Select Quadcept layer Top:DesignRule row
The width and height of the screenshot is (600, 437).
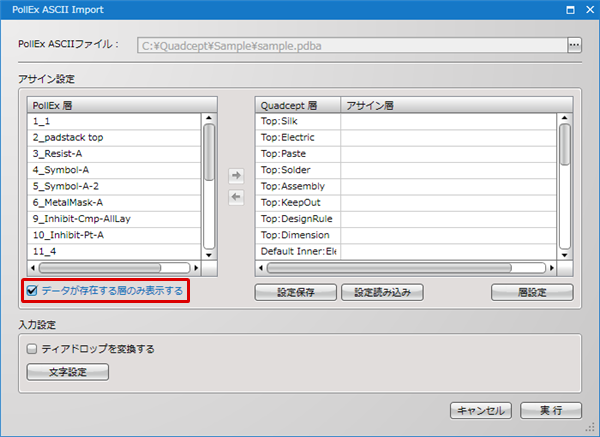pos(406,219)
